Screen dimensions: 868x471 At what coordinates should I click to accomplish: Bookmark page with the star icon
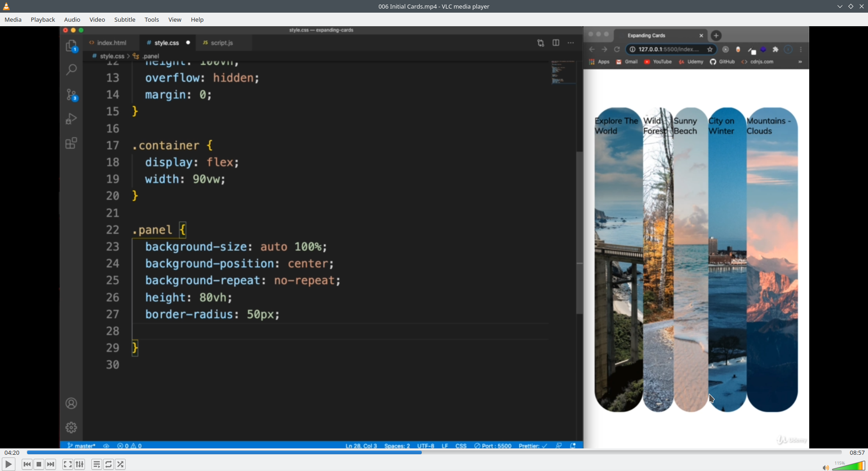coord(710,49)
